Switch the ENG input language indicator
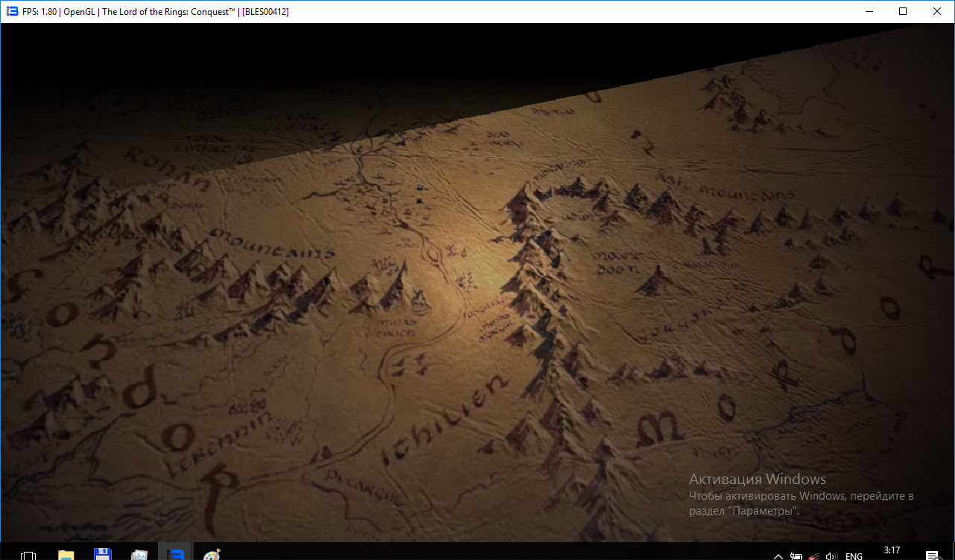The image size is (955, 560). click(854, 556)
